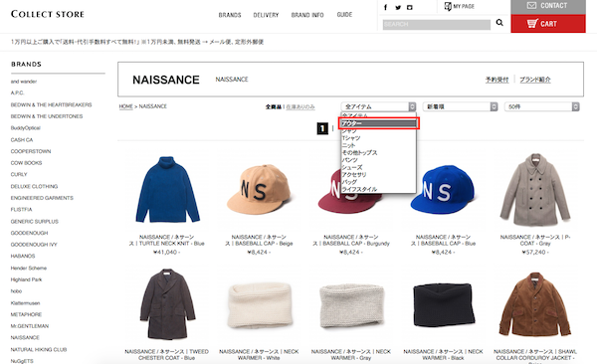Open 'and wander' in brands list
597x364 pixels.
tap(24, 82)
